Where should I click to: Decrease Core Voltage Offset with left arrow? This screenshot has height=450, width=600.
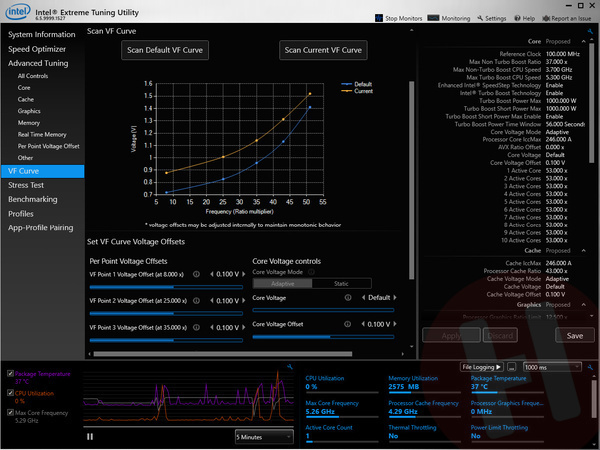coord(363,324)
